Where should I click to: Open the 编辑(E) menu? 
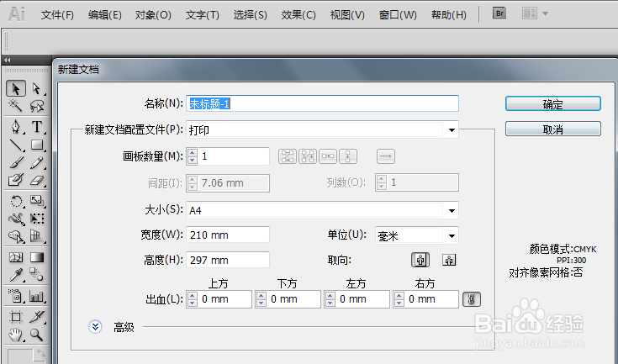105,15
